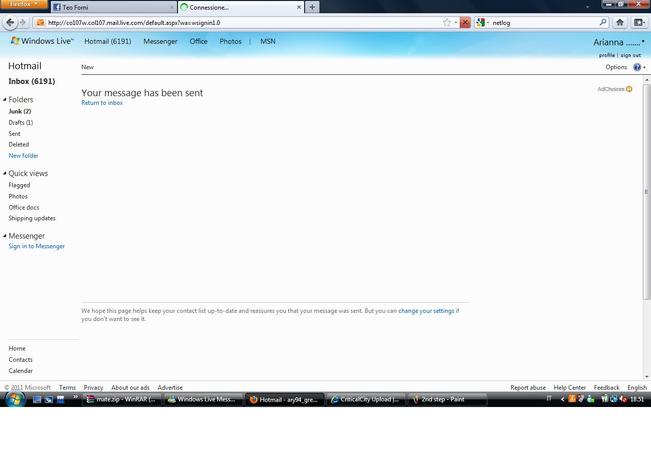The width and height of the screenshot is (651, 466).
Task: Open the Deleted folder
Action: (x=19, y=145)
